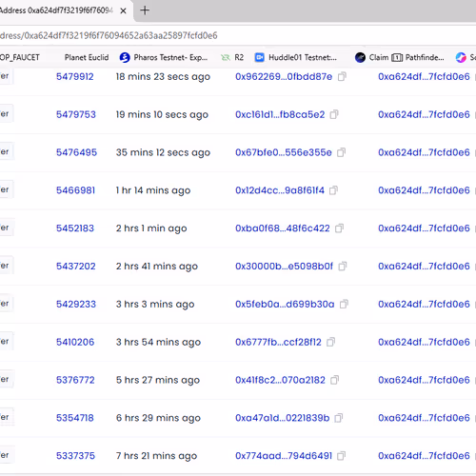The width and height of the screenshot is (476, 476).
Task: Open block 5479753
Action: (x=76, y=114)
